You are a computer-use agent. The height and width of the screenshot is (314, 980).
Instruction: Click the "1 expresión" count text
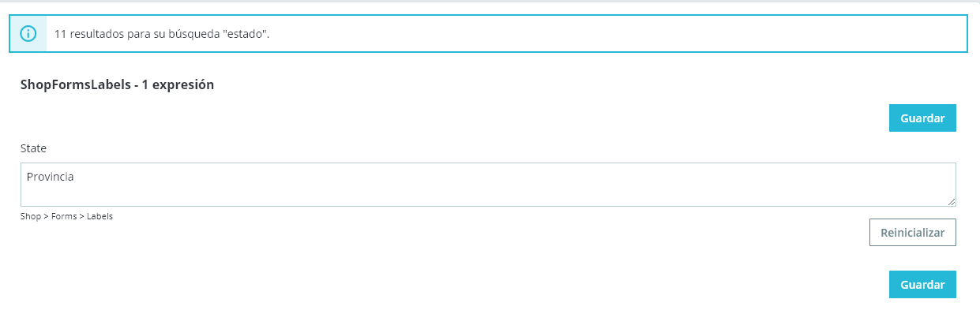point(178,84)
